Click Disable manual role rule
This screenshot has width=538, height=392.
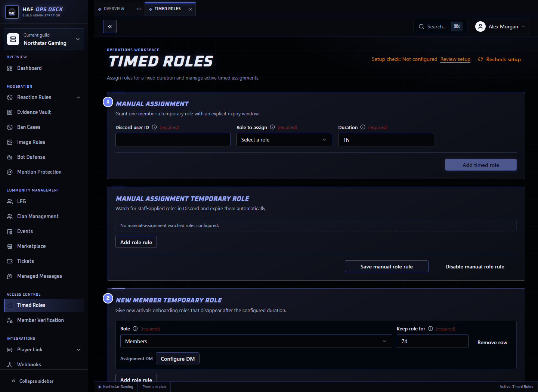(x=475, y=266)
